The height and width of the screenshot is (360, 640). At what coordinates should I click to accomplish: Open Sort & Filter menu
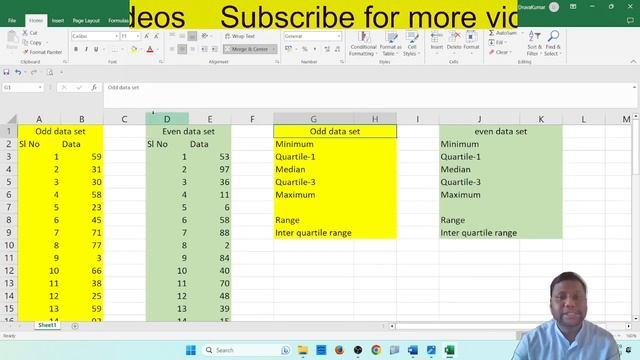click(x=534, y=43)
